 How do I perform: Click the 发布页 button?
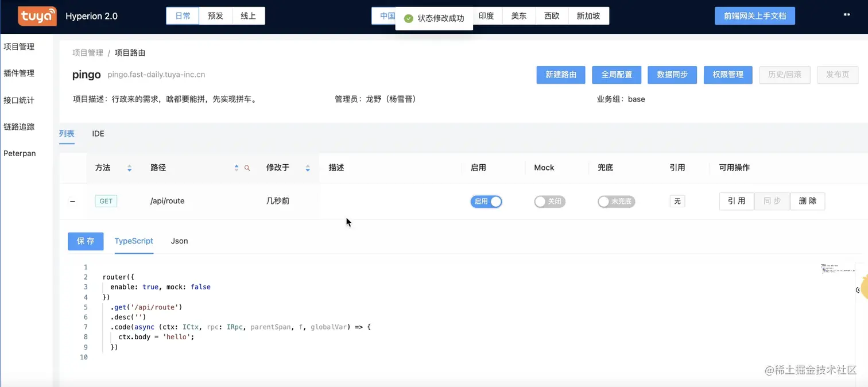(838, 75)
